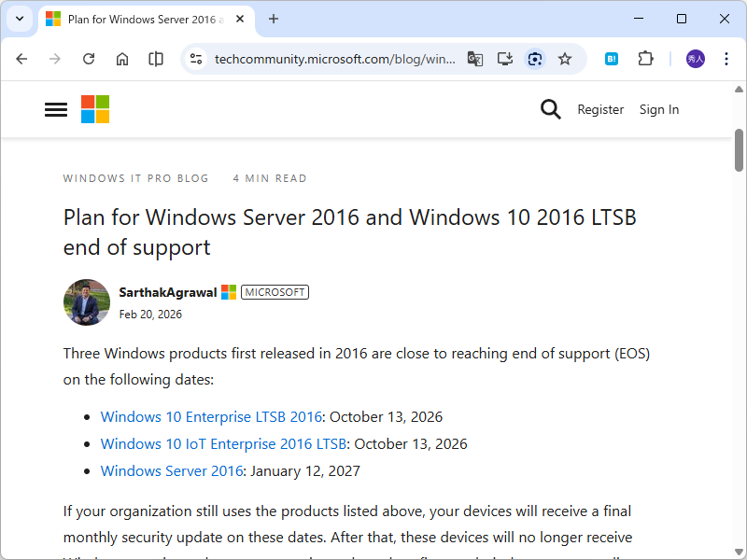Follow the Windows 10 Enterprise LTSB 2016 link
The height and width of the screenshot is (560, 747).
211,417
